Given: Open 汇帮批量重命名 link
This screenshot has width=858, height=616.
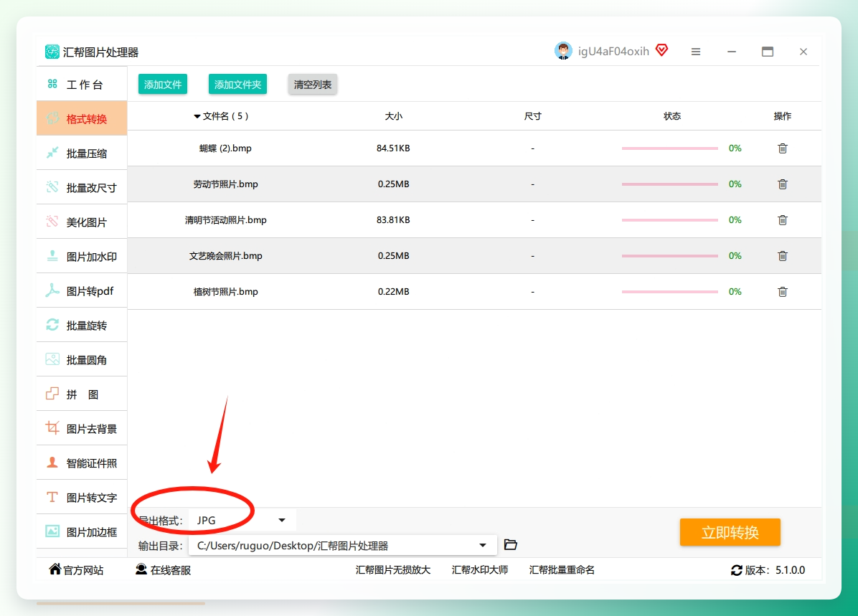Looking at the screenshot, I should [x=562, y=570].
